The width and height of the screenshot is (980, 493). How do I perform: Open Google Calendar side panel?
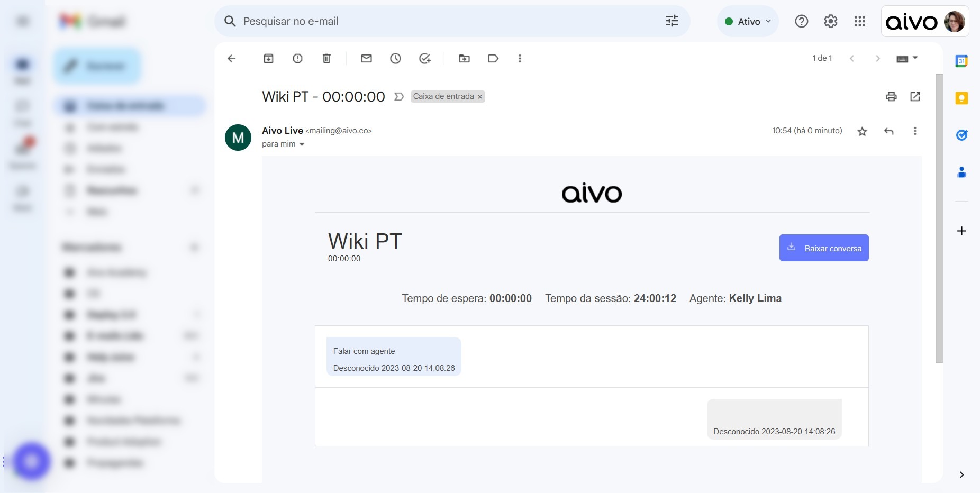coord(961,61)
